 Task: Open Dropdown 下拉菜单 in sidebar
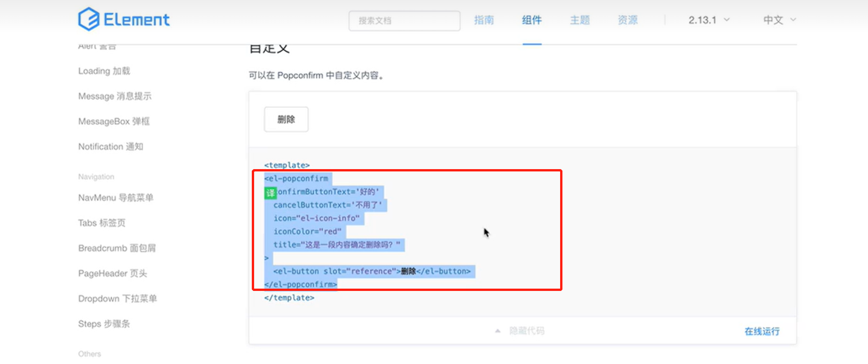[x=118, y=299]
